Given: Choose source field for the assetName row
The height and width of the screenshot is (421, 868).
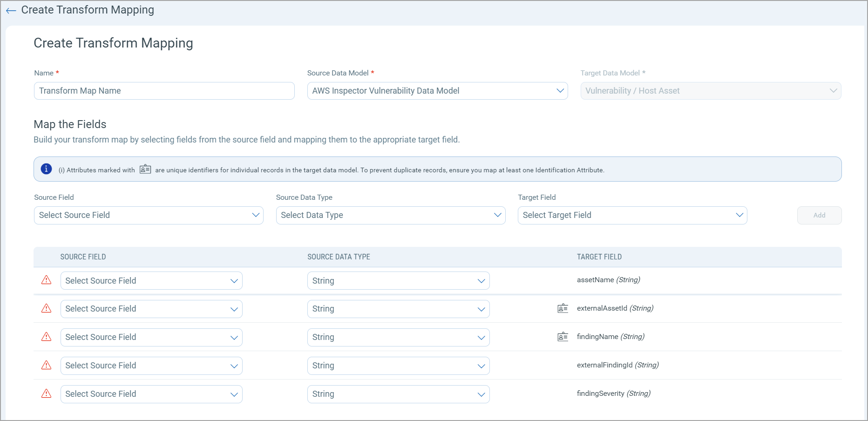Looking at the screenshot, I should click(151, 281).
